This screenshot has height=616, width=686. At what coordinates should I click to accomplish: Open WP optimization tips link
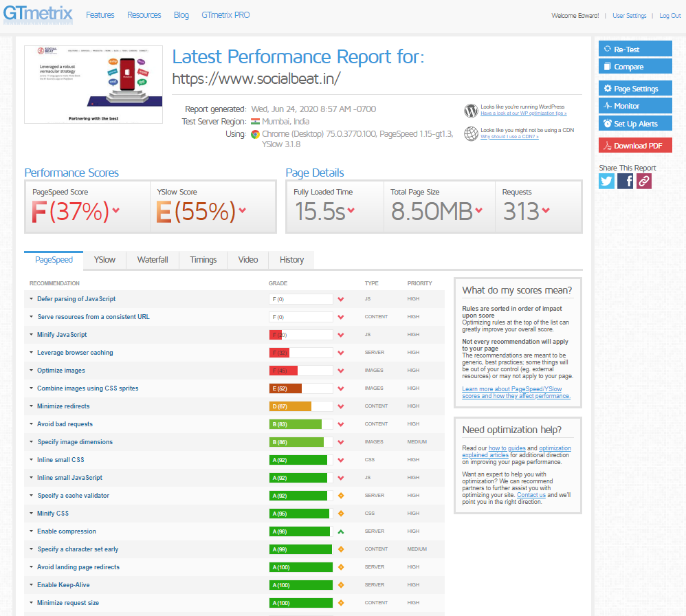[524, 113]
